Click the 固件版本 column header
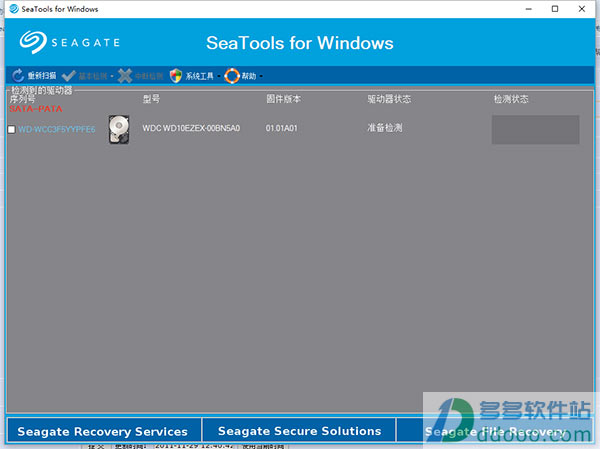 [284, 99]
